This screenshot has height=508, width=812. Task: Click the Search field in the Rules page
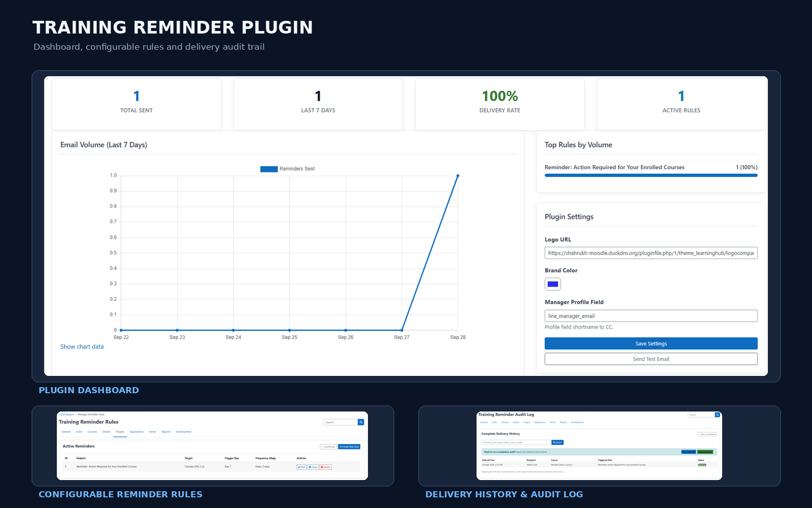click(341, 422)
